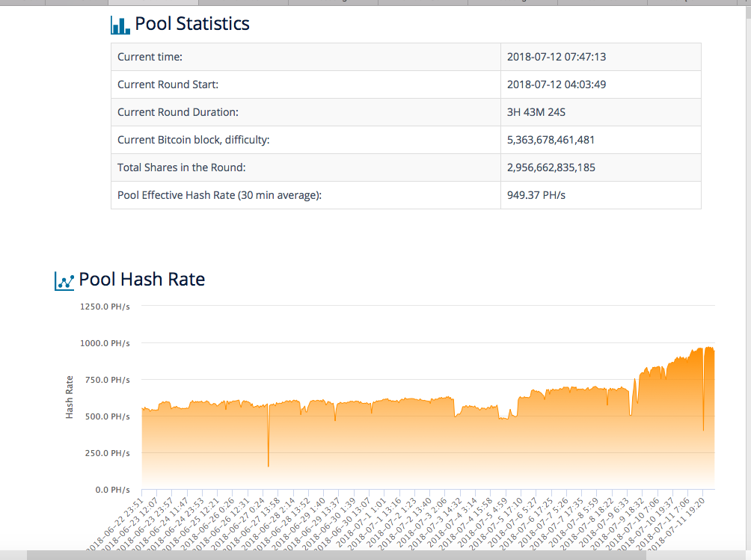Click the x-axis label 2018-06-22 23:51

coord(117,524)
